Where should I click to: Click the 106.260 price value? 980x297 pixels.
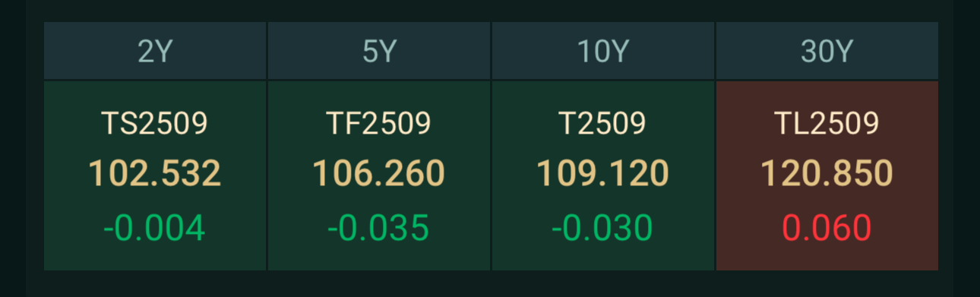coord(379,174)
